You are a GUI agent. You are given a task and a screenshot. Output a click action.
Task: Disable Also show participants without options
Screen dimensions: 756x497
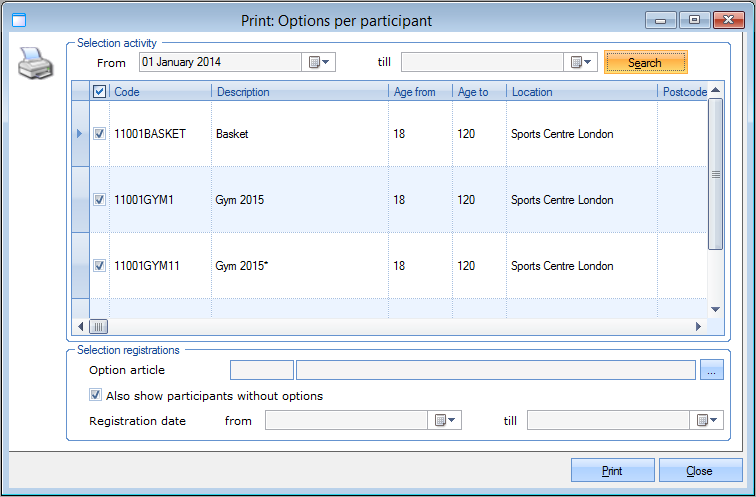(x=96, y=396)
